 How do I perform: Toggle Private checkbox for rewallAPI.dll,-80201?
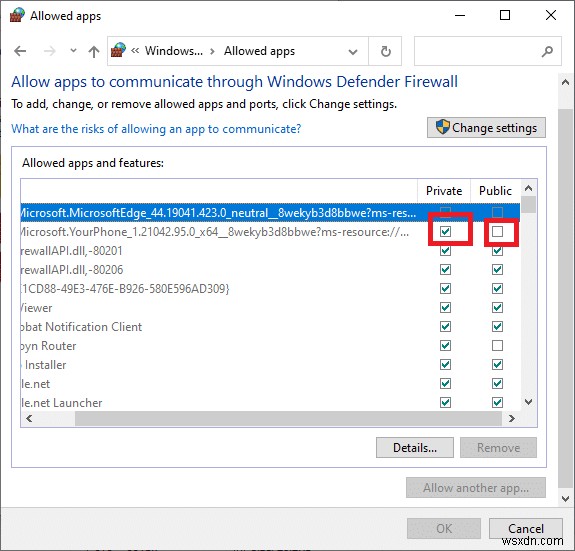446,251
